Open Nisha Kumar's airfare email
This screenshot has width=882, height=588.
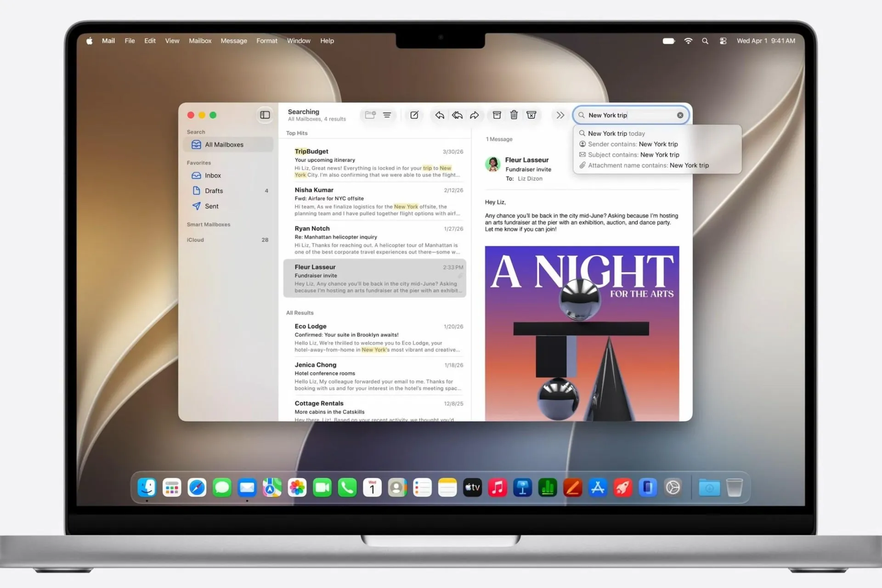tap(375, 201)
